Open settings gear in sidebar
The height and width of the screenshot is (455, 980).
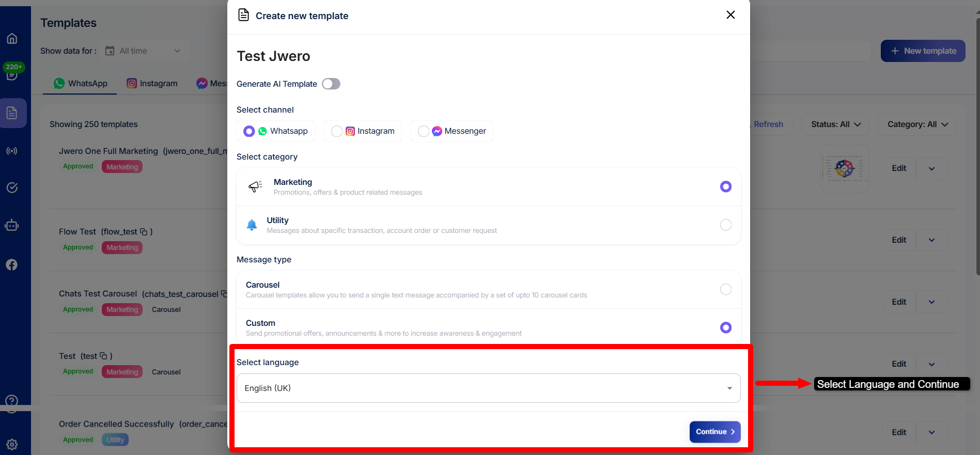click(12, 444)
